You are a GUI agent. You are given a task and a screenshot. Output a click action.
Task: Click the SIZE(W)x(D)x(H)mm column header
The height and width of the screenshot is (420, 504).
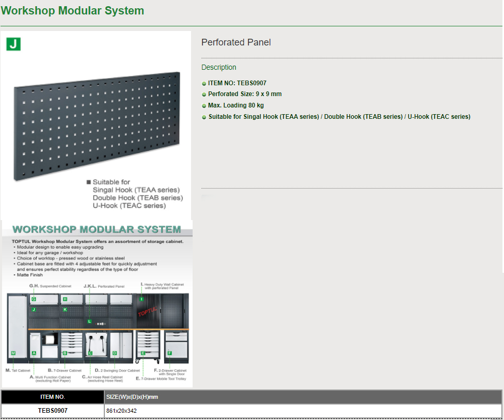click(x=132, y=397)
